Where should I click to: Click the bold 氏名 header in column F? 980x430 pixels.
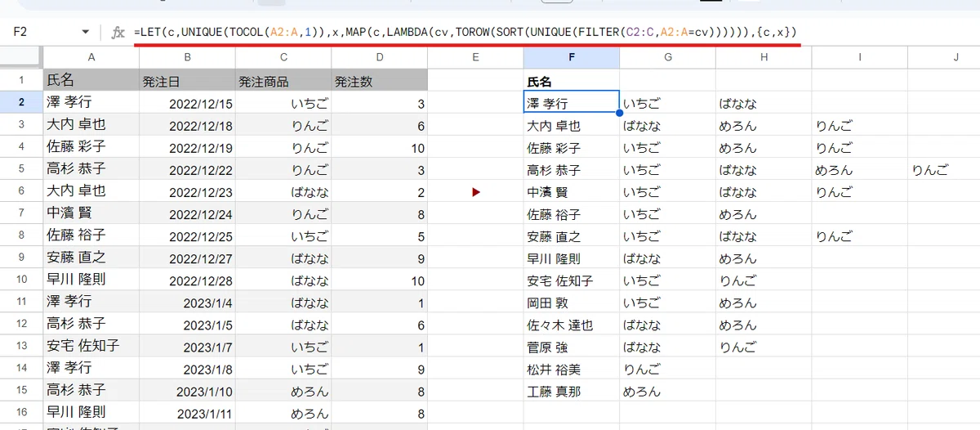click(x=571, y=82)
